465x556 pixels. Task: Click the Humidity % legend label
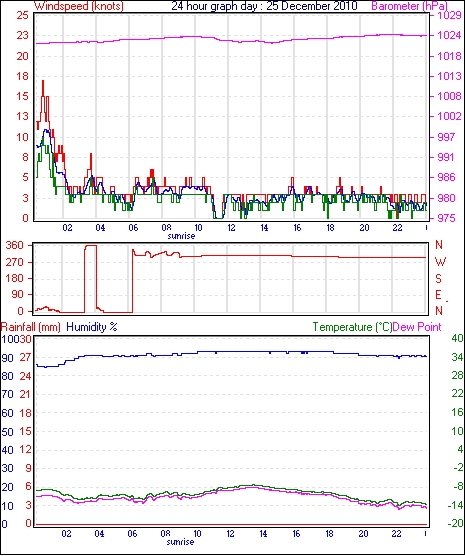tap(92, 327)
